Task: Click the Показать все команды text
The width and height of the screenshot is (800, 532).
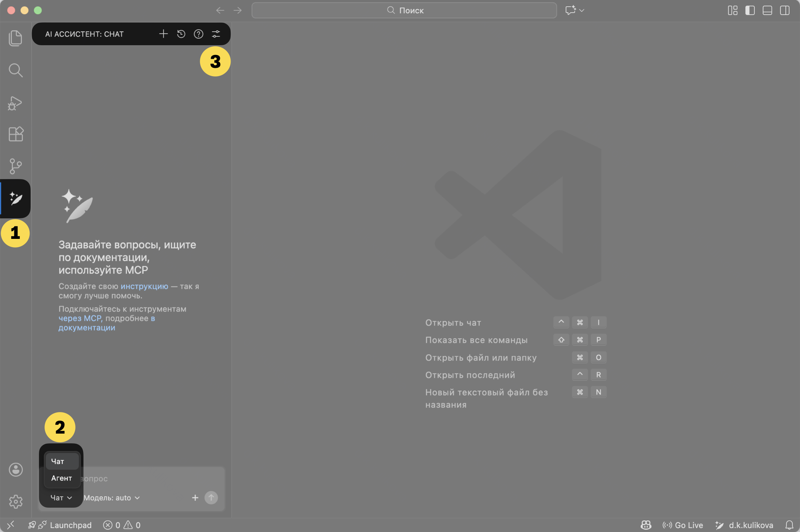Action: pyautogui.click(x=477, y=340)
